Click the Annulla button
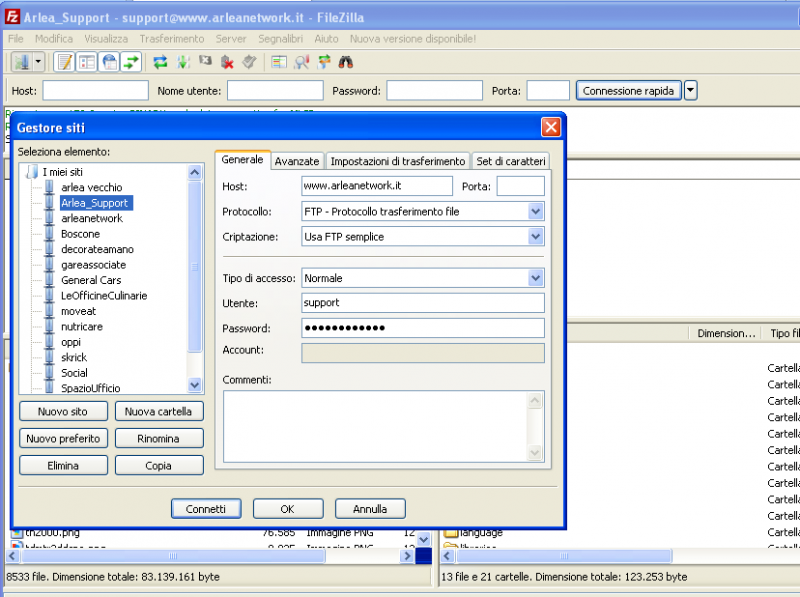Viewport: 800px width, 597px height. pyautogui.click(x=370, y=509)
